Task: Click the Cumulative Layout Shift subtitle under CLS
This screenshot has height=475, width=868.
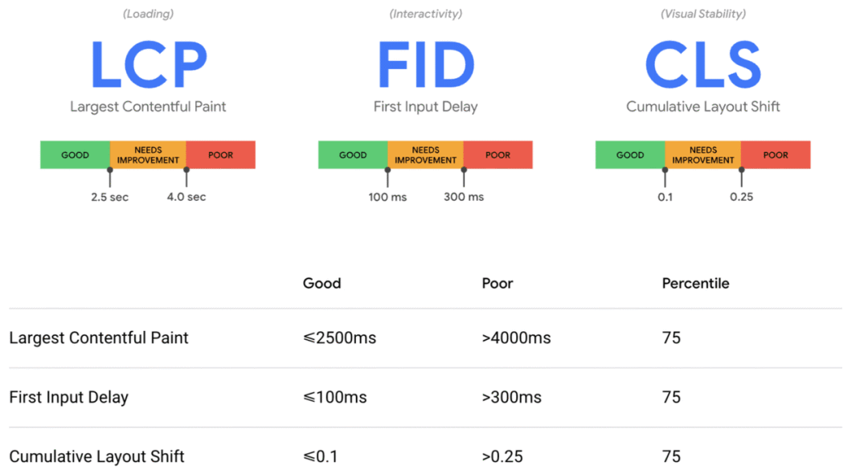Action: click(703, 106)
